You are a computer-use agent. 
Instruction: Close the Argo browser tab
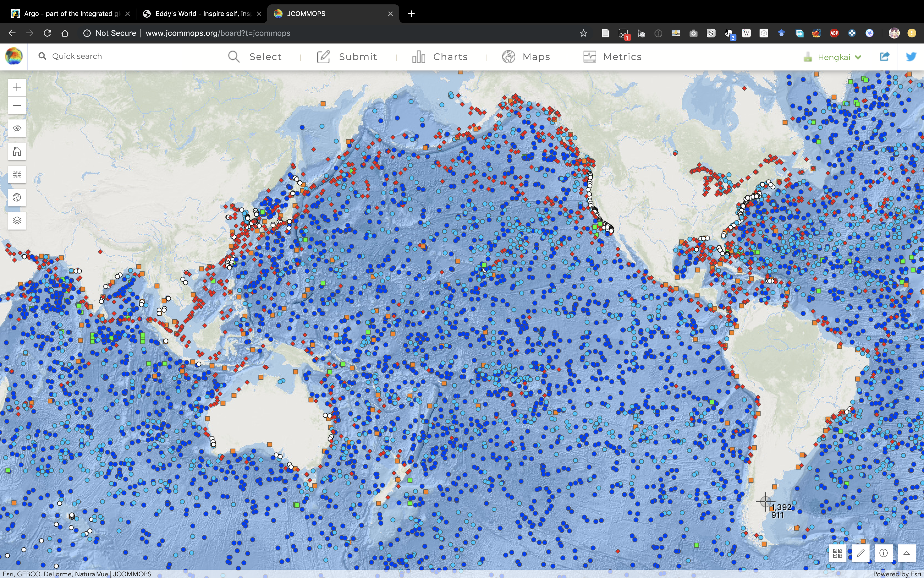(x=128, y=14)
